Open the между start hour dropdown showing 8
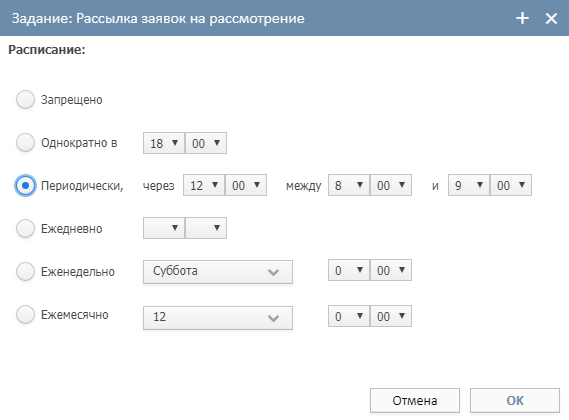Viewport: 569px width, 420px height. point(349,185)
